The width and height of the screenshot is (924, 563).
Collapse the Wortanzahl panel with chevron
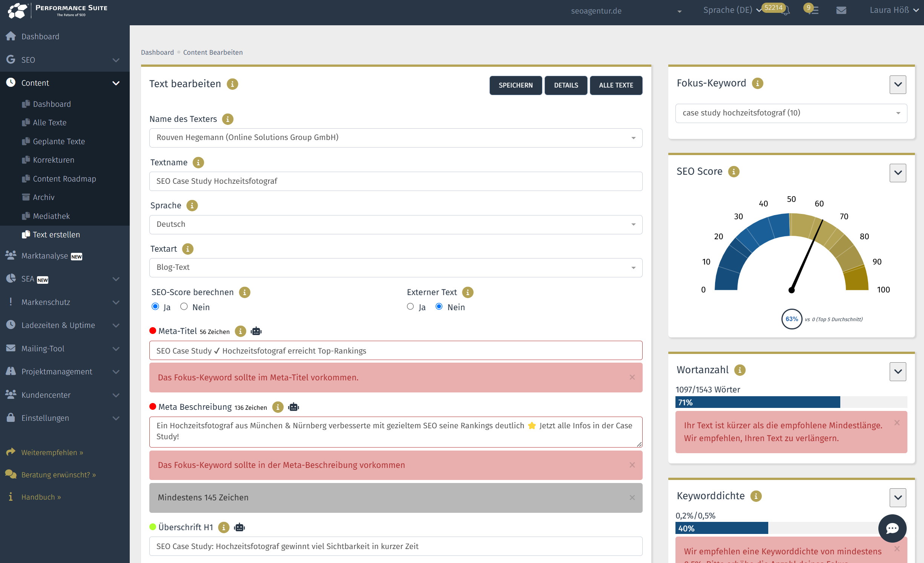[x=898, y=371]
